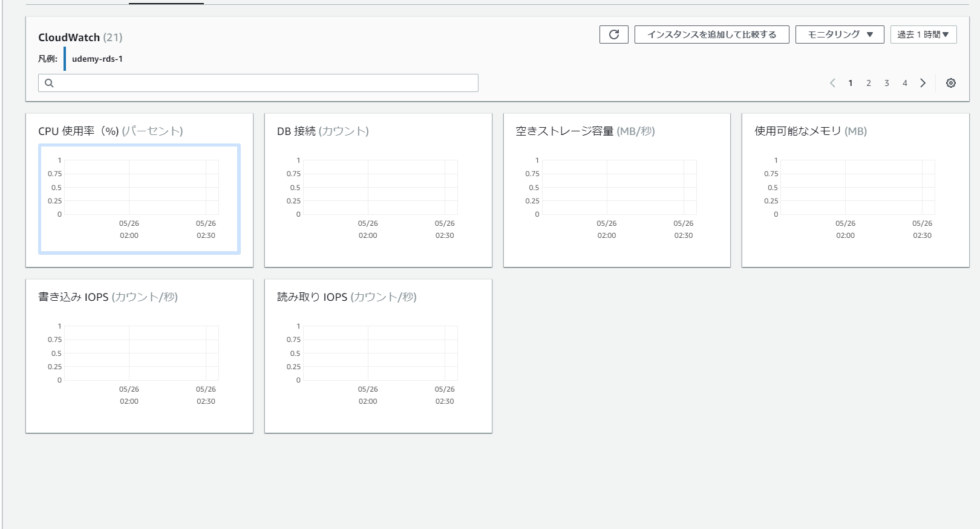
Task: Click the CloudWatch (21) heading
Action: tap(80, 38)
